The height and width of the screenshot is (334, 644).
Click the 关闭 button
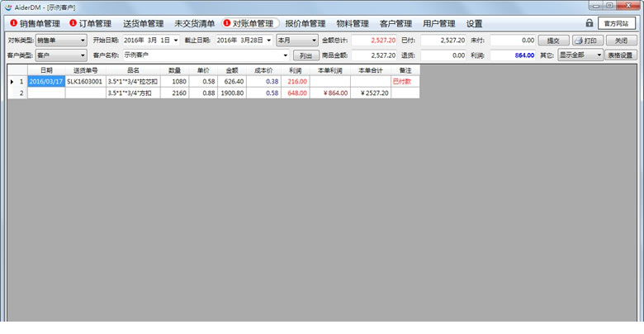pyautogui.click(x=622, y=41)
